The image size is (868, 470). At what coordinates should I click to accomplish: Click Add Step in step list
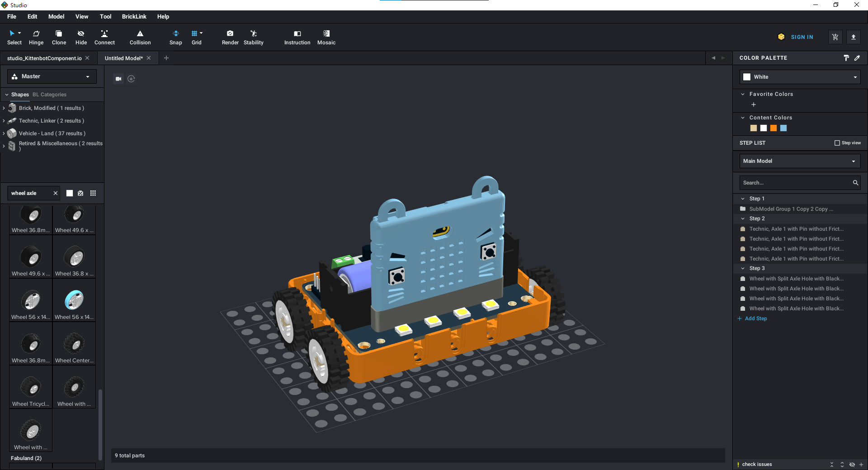coord(755,318)
